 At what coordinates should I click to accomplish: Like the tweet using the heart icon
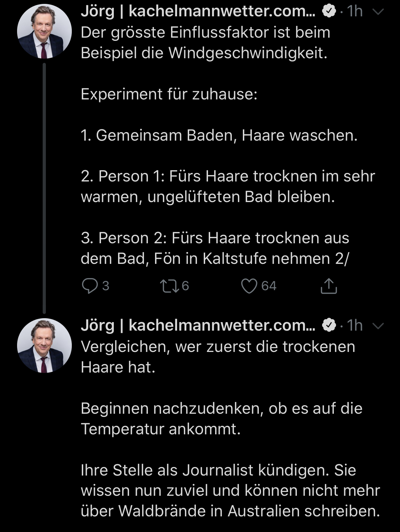[249, 286]
